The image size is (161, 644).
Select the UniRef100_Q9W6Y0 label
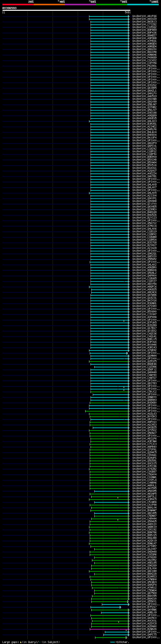pos(144,397)
